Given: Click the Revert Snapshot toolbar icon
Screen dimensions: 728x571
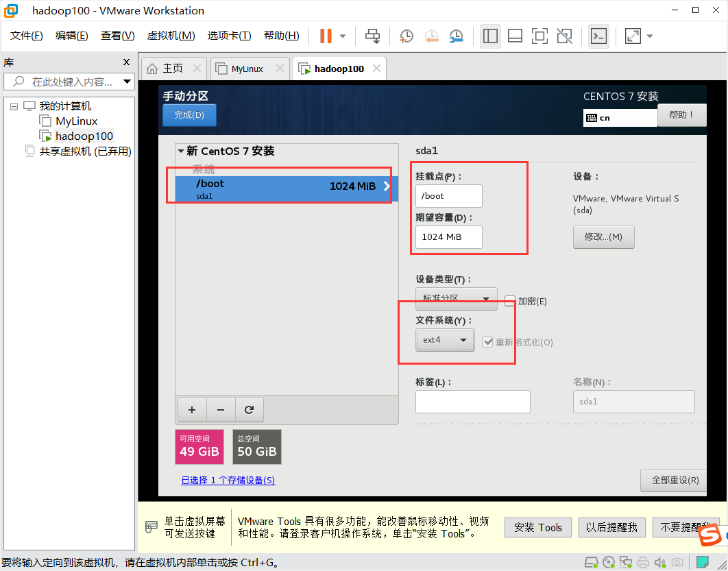Looking at the screenshot, I should (430, 36).
